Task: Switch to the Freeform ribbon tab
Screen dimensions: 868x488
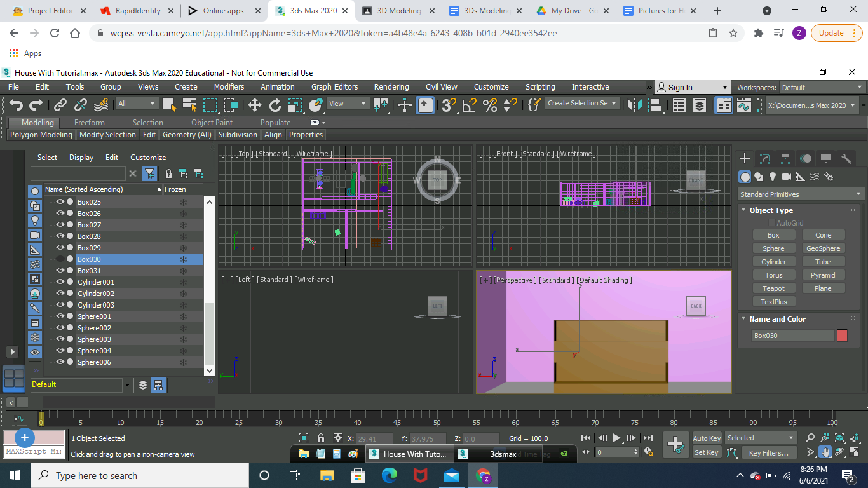Action: 90,123
